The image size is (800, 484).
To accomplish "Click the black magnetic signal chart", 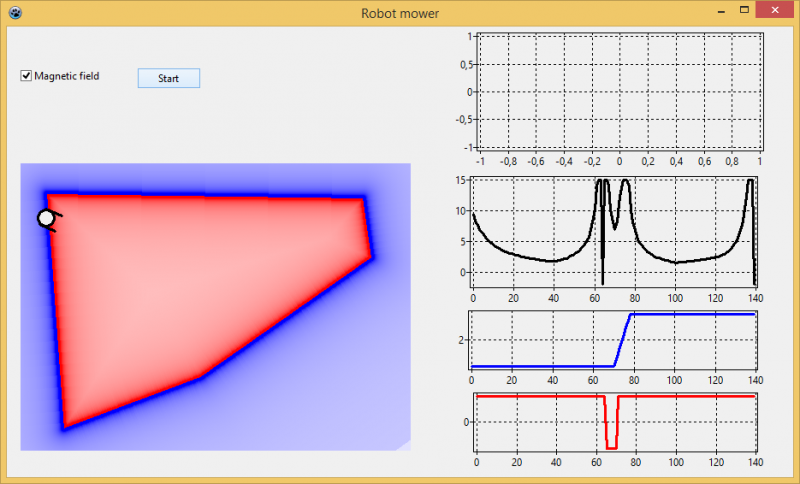I will click(613, 232).
